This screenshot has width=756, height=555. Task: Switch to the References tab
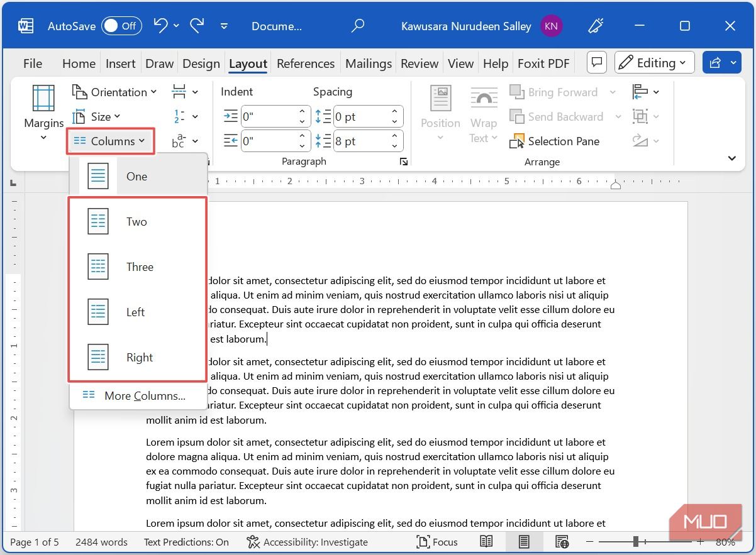306,63
